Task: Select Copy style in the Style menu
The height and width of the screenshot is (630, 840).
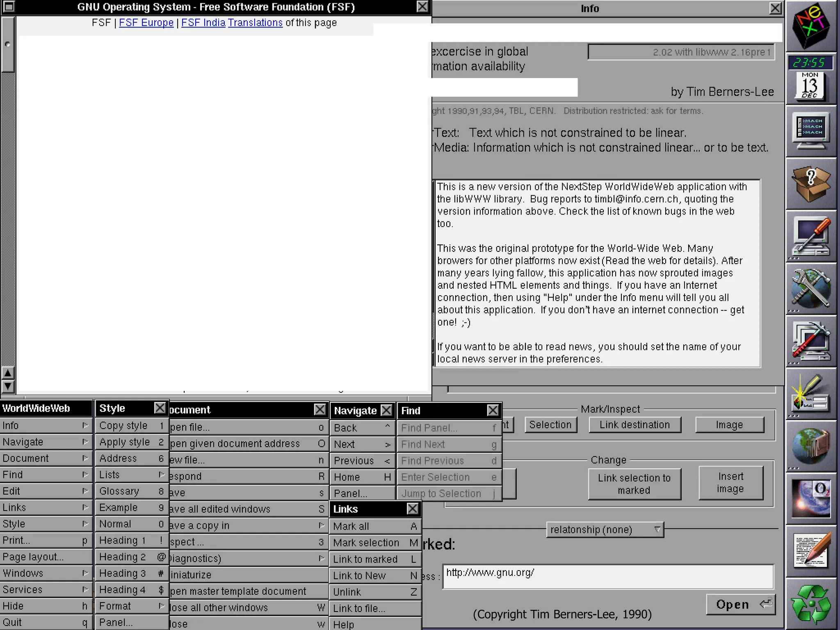Action: pyautogui.click(x=132, y=425)
